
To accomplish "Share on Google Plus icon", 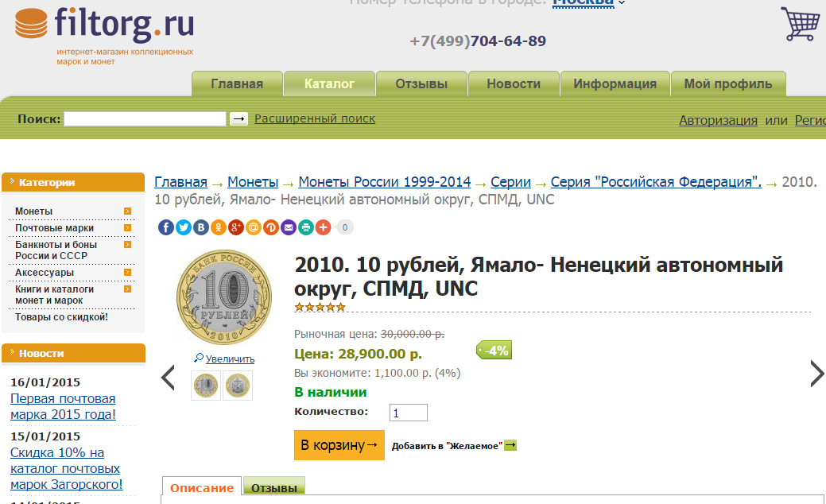I will pyautogui.click(x=235, y=227).
